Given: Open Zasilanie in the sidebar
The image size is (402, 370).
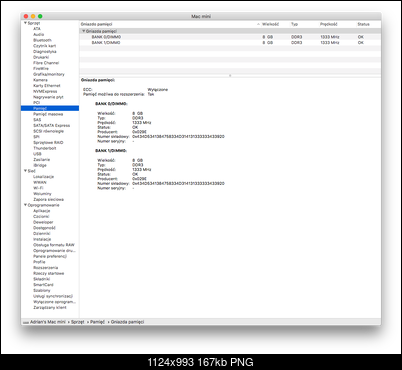Looking at the screenshot, I should (41, 159).
